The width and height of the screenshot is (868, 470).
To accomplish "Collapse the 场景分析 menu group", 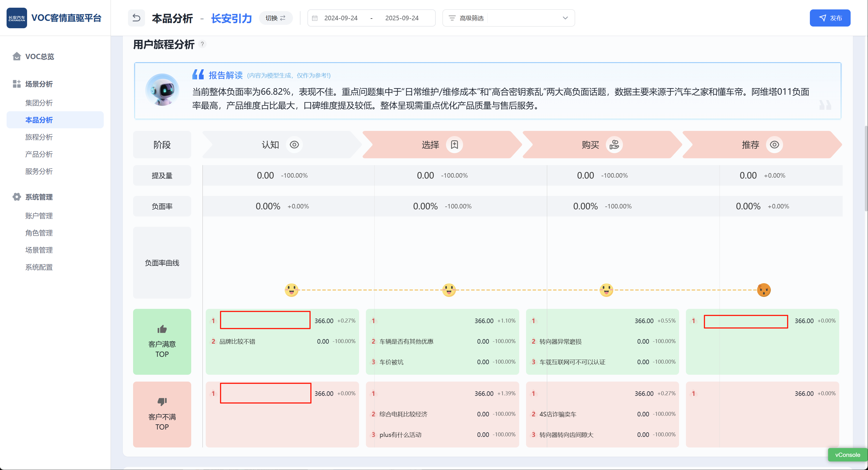I will (x=39, y=84).
